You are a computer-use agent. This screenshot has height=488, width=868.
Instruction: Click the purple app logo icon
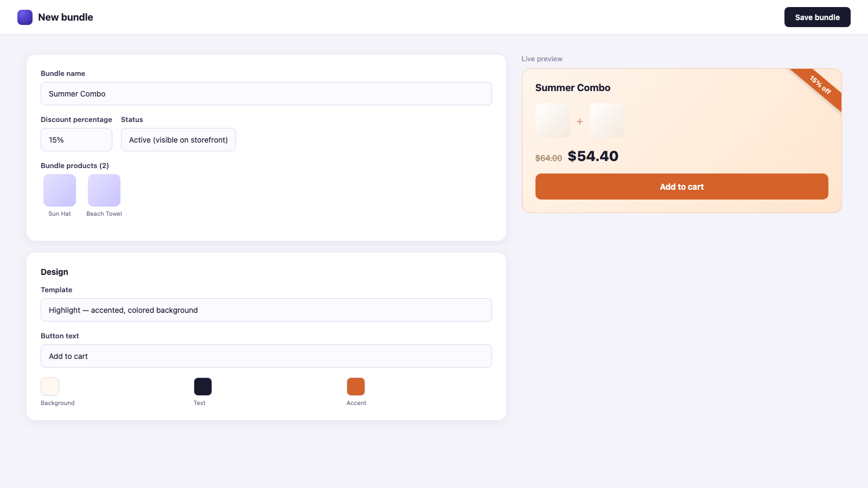[x=25, y=17]
